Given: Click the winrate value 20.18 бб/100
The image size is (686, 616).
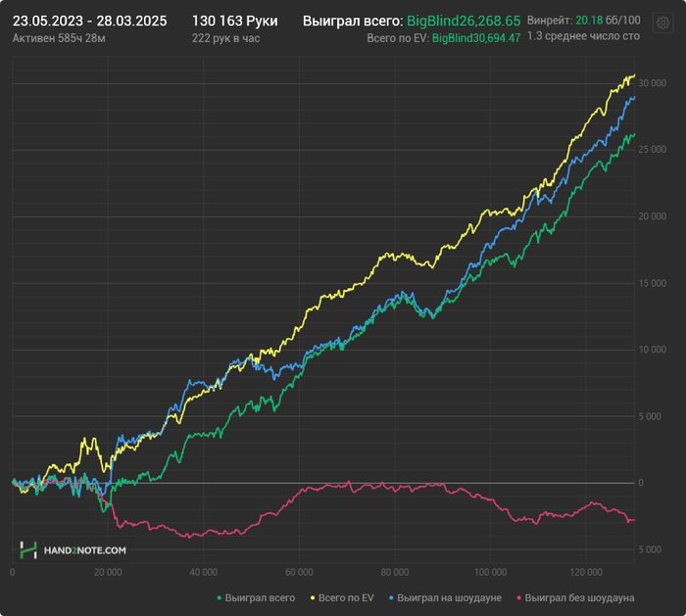Looking at the screenshot, I should [x=608, y=21].
